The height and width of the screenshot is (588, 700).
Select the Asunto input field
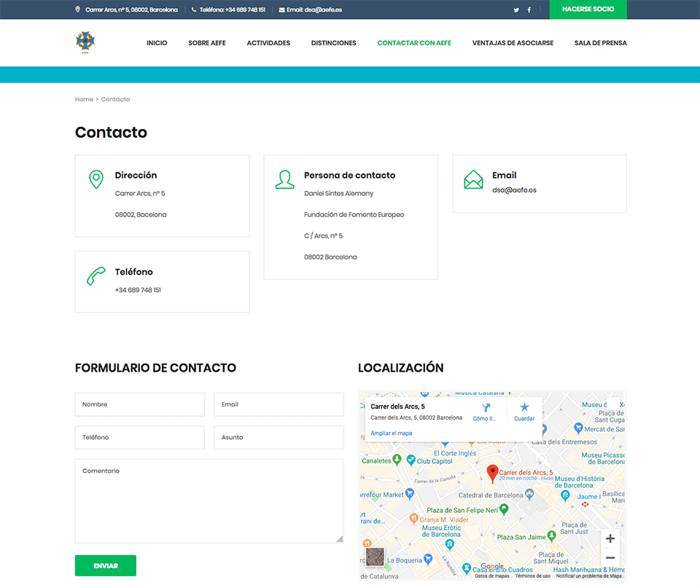(x=279, y=437)
